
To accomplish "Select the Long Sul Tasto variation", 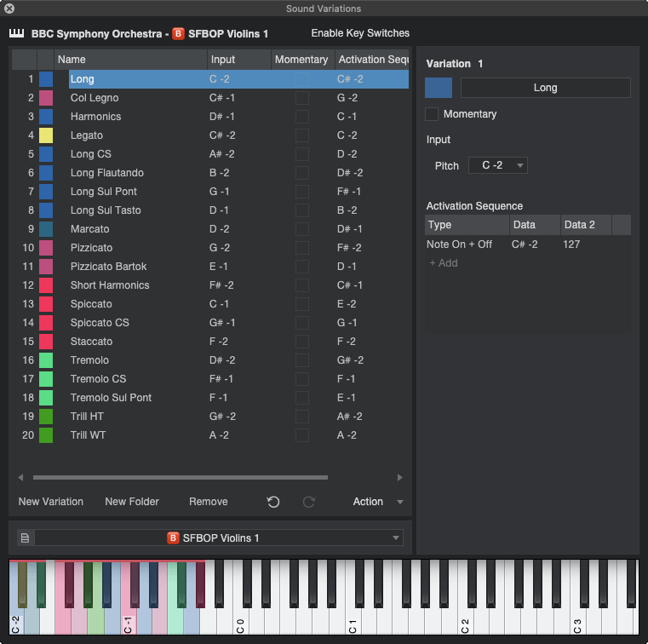I will [x=106, y=210].
